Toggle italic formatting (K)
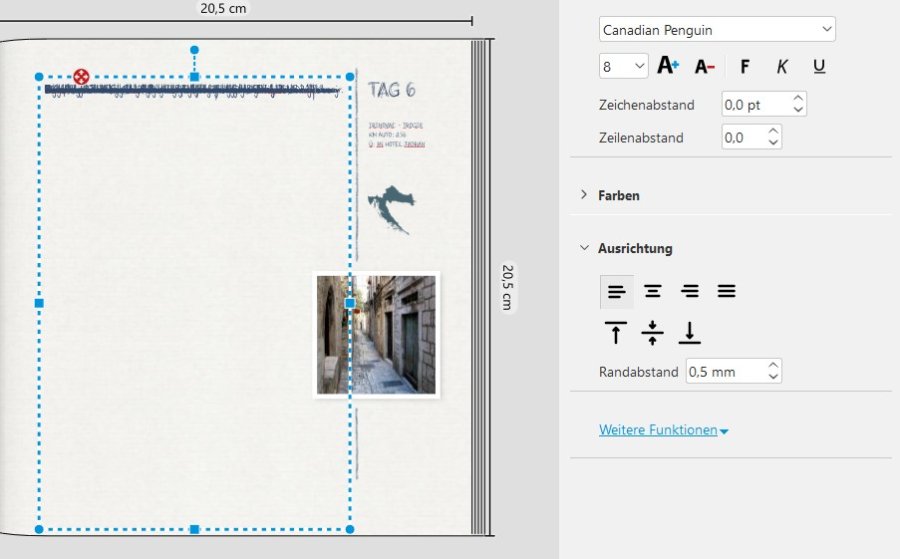The height and width of the screenshot is (559, 900). coord(782,67)
